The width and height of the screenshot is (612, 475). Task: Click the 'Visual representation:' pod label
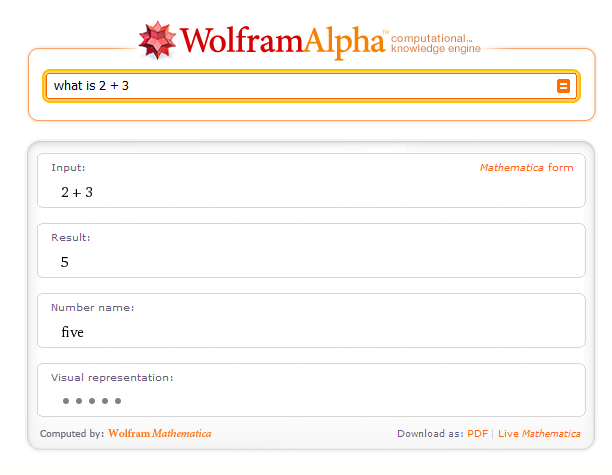pyautogui.click(x=112, y=377)
